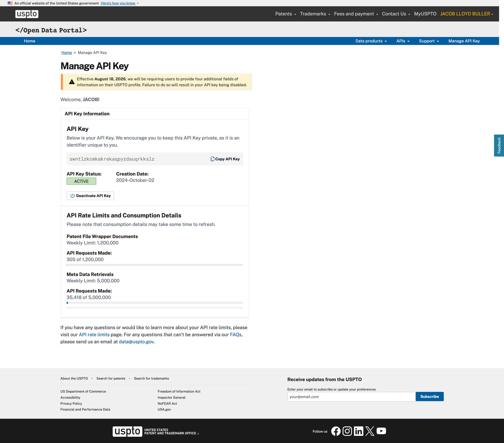Open USPTO X (Twitter) icon

370,431
